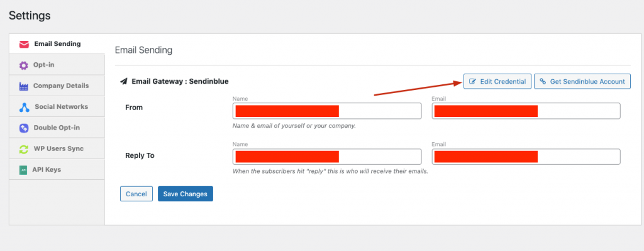Switch to the Company Details tab
Image resolution: width=644 pixels, height=251 pixels.
click(x=57, y=86)
